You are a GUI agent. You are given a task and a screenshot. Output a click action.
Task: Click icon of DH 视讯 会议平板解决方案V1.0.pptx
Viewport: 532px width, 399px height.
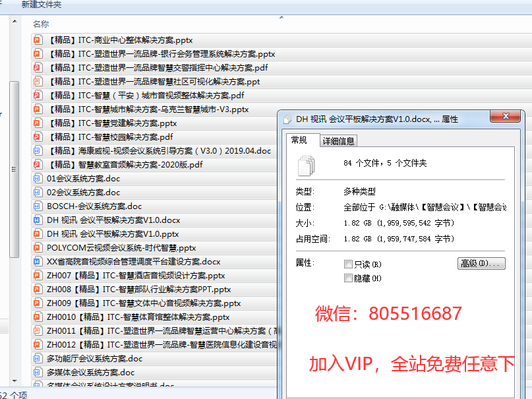(x=38, y=234)
